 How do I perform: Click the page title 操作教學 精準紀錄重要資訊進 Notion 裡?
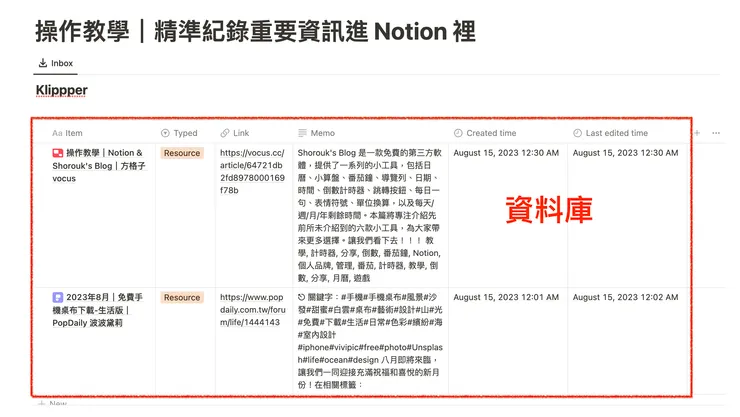[x=255, y=31]
